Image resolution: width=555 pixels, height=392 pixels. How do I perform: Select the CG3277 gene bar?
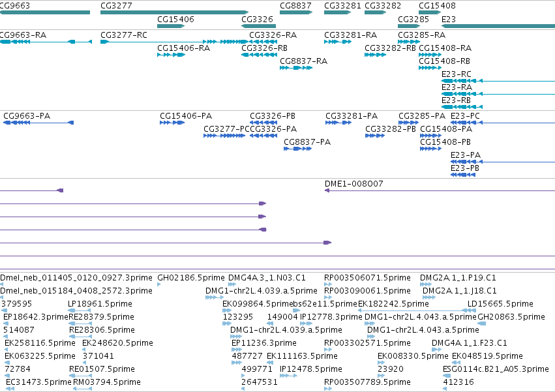pos(175,12)
